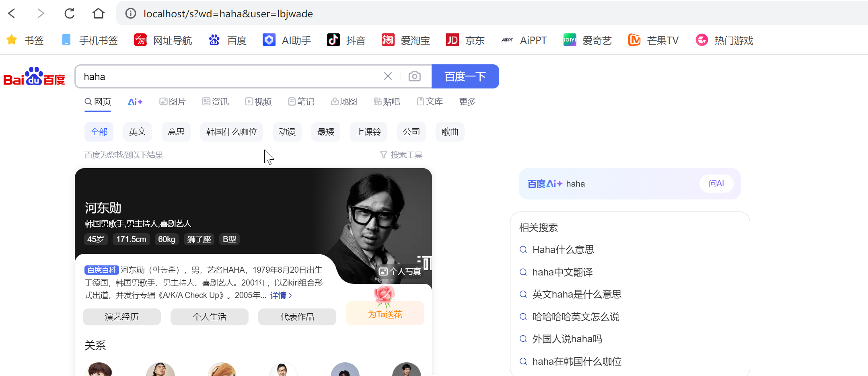Open the 芒果TV bookmark

point(653,40)
